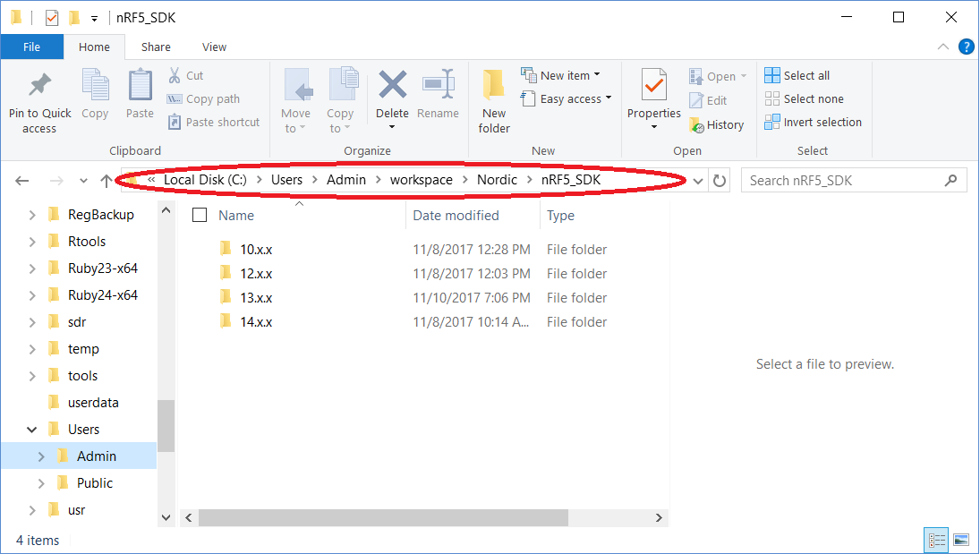Click the Select all icon
The width and height of the screenshot is (980, 554).
click(771, 76)
